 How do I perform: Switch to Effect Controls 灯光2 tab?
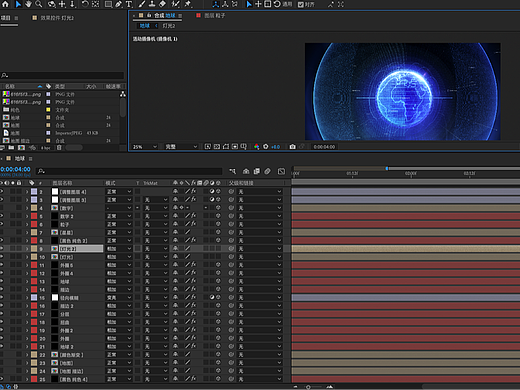(57, 18)
